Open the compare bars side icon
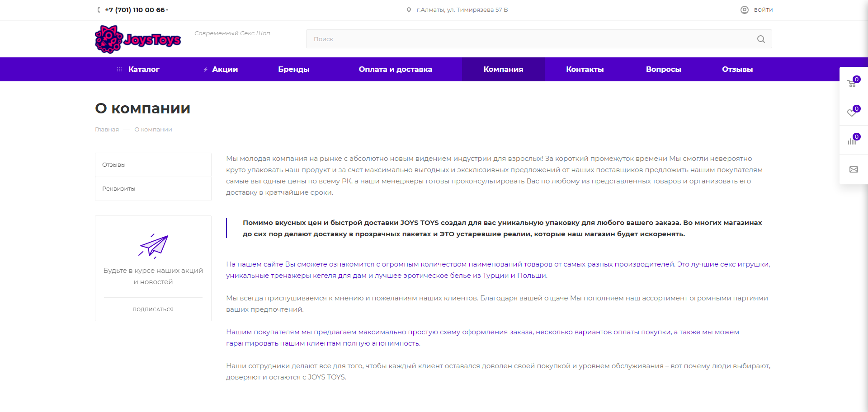868x412 pixels. tap(853, 140)
